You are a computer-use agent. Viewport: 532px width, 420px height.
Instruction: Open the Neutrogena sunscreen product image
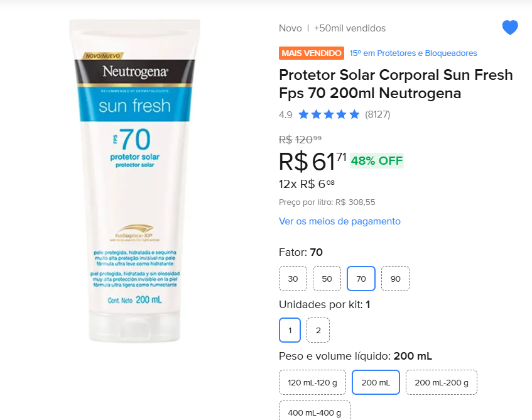135,179
